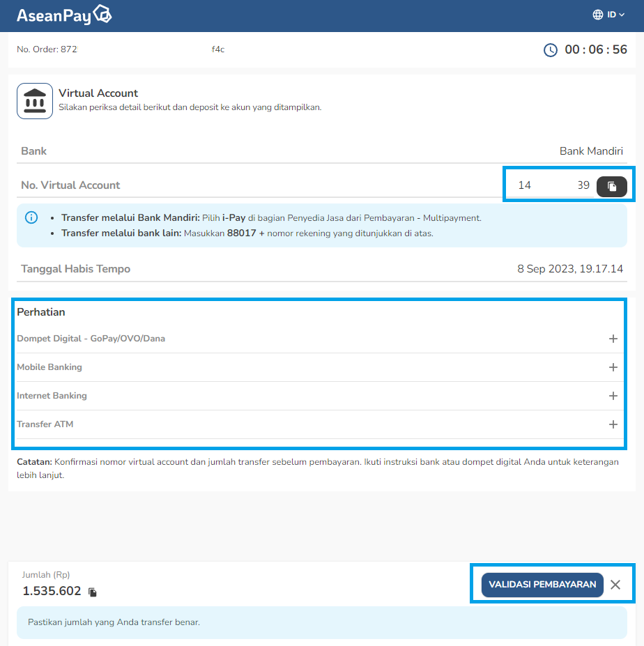644x646 pixels.
Task: Click the expiry date 8 Sep 2023, 19.17.14
Action: 570,269
